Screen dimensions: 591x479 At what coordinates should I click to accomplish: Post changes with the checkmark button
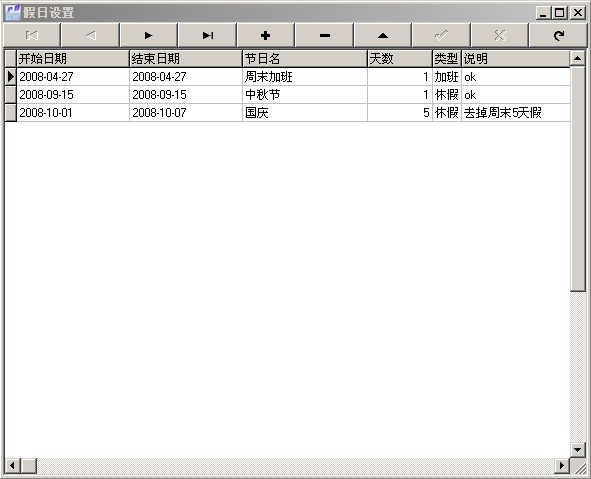441,35
